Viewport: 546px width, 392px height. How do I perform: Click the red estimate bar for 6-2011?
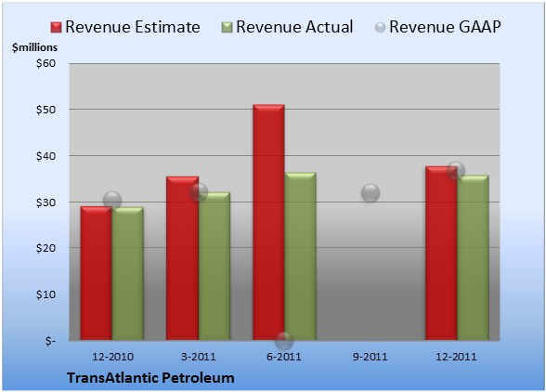tap(268, 222)
